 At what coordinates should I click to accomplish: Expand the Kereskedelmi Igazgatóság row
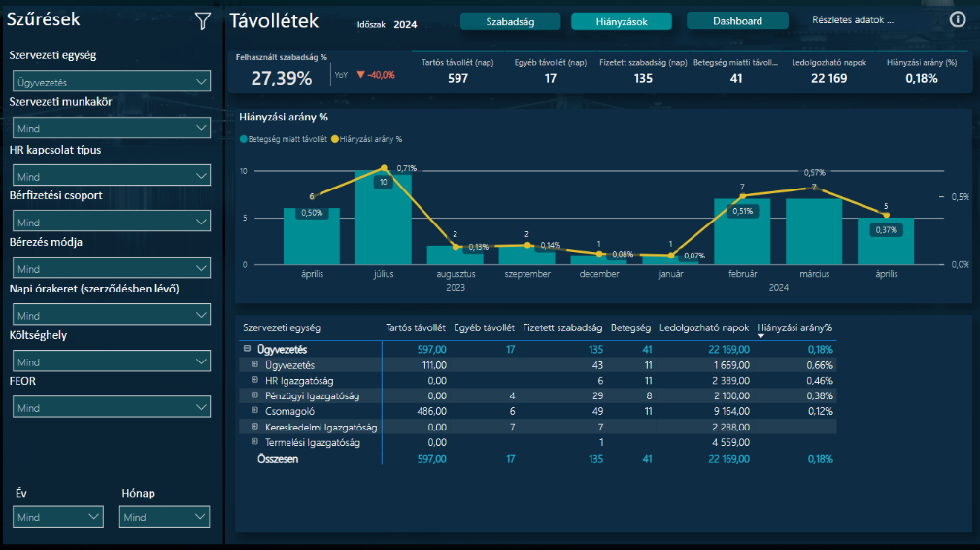(x=255, y=427)
